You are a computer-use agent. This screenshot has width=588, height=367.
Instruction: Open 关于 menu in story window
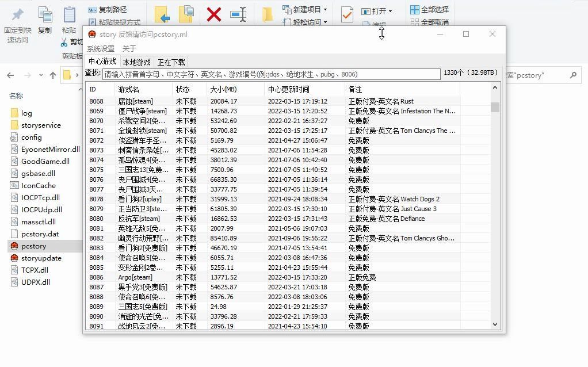129,49
